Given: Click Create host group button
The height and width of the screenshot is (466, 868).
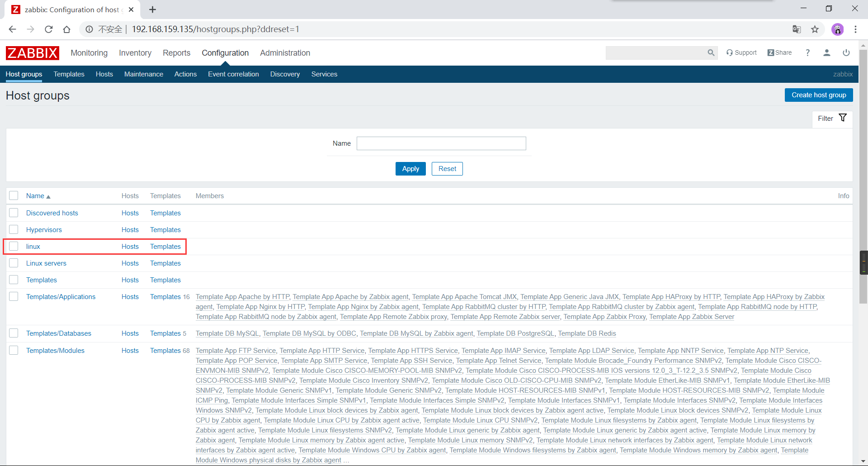Looking at the screenshot, I should [819, 95].
